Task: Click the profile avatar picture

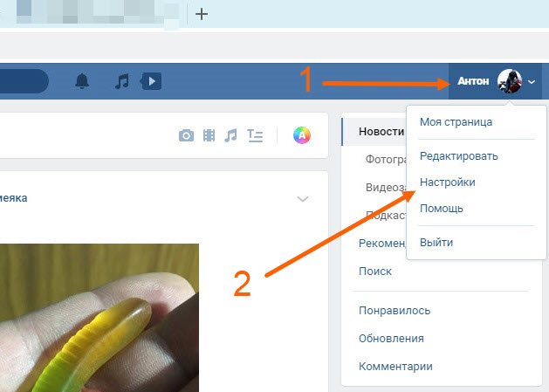Action: 509,82
